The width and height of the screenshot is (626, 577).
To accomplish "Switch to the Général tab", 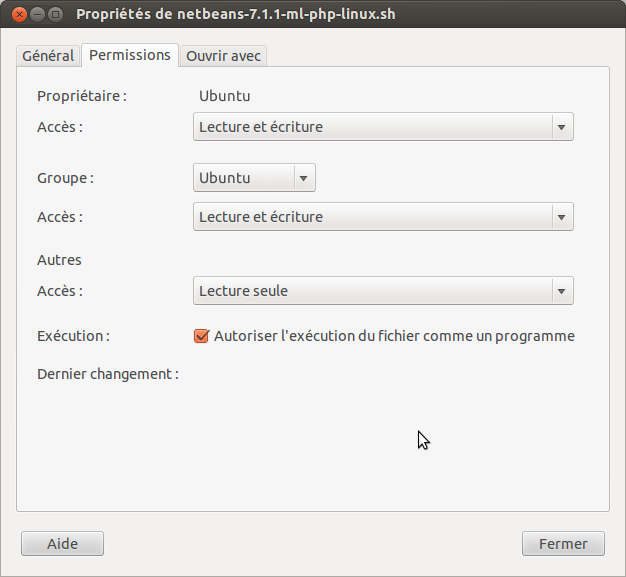I will point(48,56).
